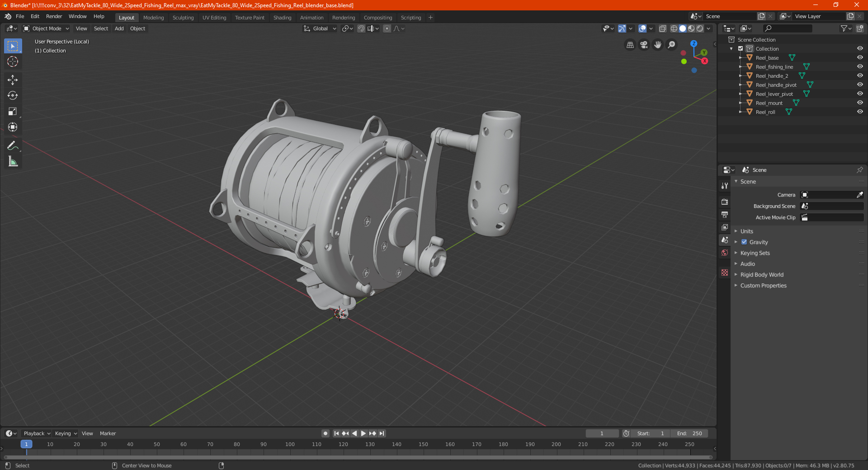Pin the Scene properties panel
The image size is (868, 470).
point(860,170)
